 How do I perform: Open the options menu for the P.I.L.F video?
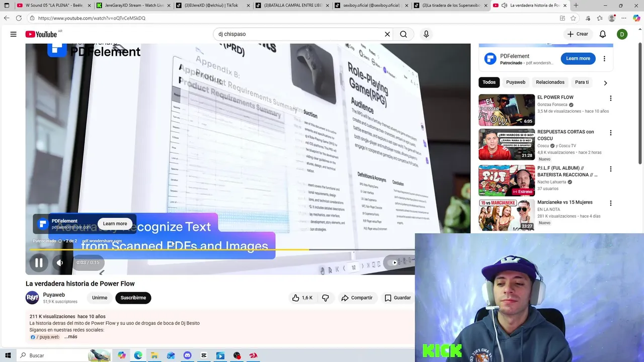[611, 169]
